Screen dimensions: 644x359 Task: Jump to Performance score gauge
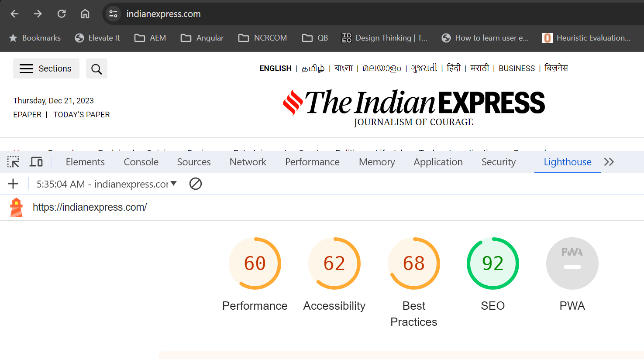pos(255,263)
